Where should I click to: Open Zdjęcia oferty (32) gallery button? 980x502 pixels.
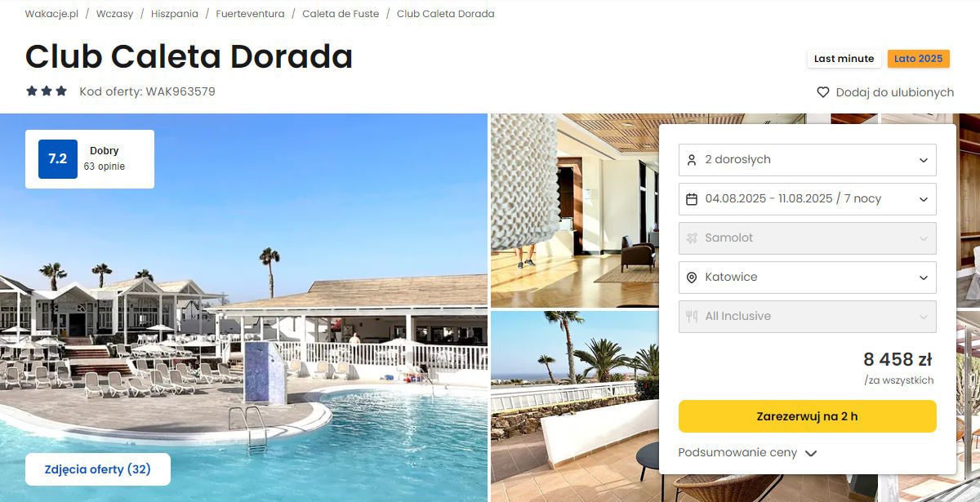[98, 469]
